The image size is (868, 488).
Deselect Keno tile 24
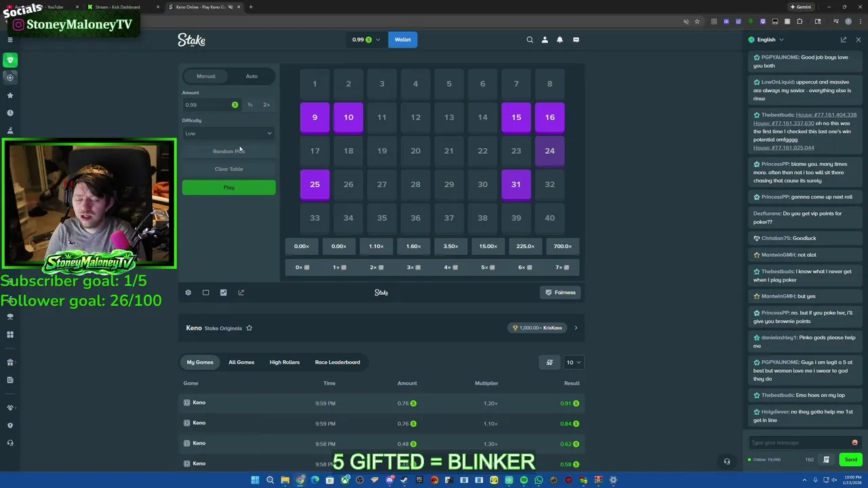(550, 150)
